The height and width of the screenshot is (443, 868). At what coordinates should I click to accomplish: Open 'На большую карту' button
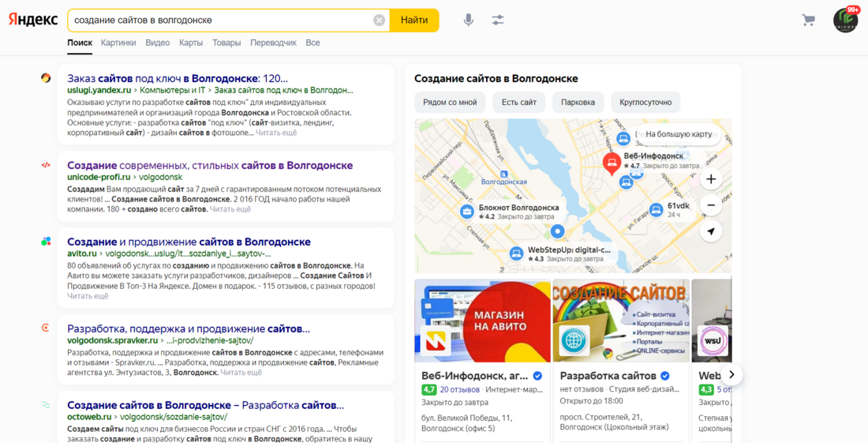(679, 134)
